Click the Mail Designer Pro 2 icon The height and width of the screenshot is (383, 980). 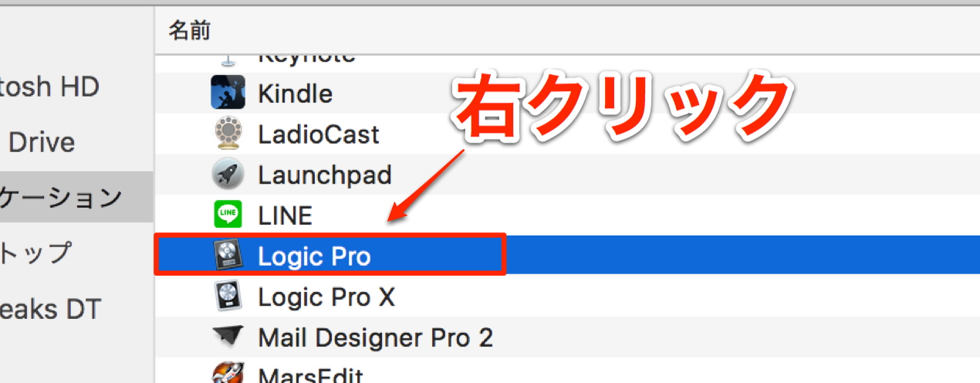228,337
